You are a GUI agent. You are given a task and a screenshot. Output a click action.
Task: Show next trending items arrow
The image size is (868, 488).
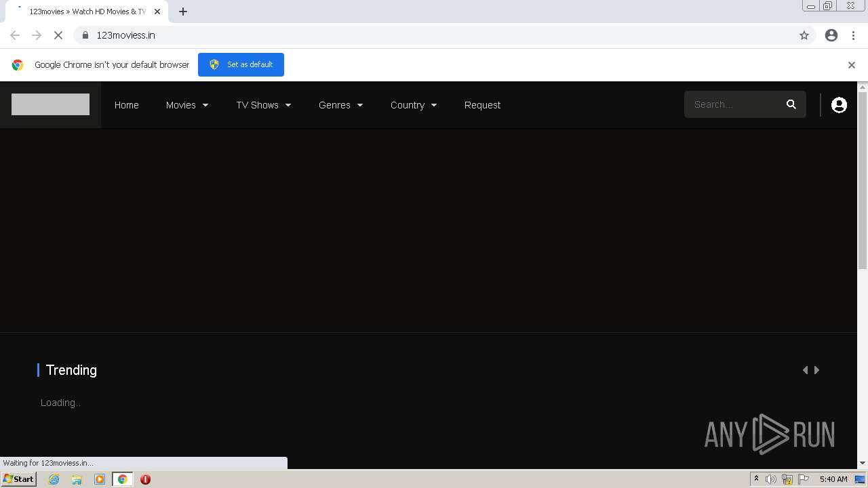816,370
